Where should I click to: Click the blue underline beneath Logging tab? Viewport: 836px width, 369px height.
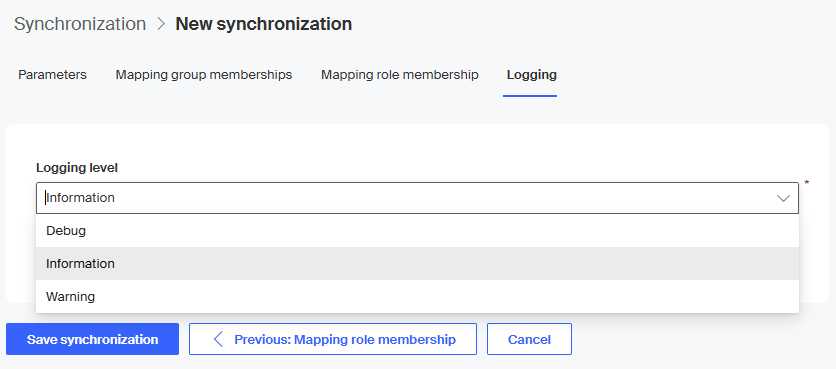(530, 96)
